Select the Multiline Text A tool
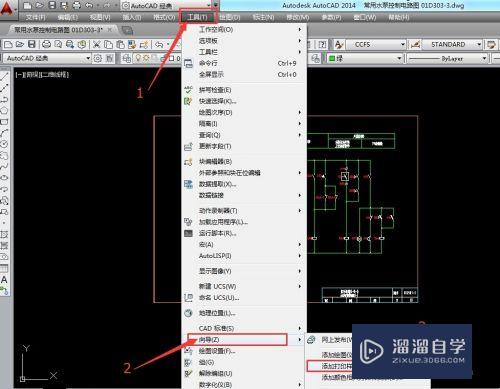 click(4, 279)
